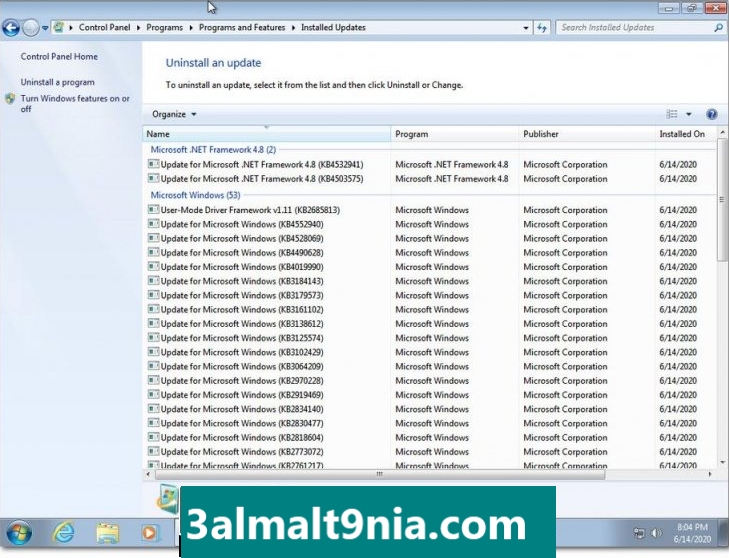
Task: Launch Internet Explorer from the taskbar
Action: tap(63, 533)
